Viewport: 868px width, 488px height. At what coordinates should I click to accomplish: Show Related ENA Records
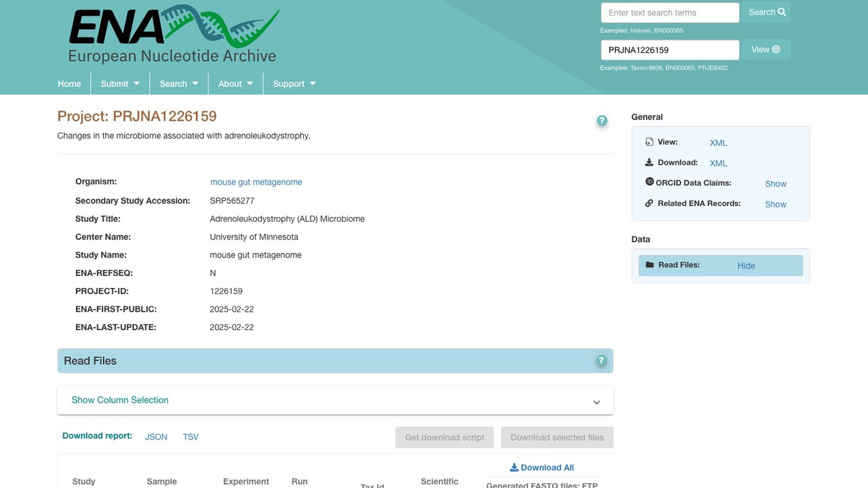click(x=776, y=204)
